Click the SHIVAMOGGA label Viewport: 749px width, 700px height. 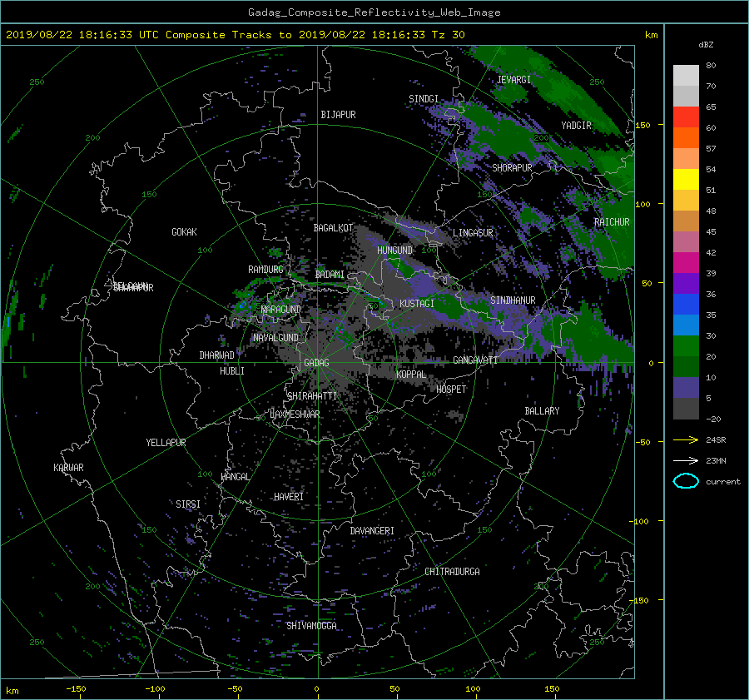coord(311,625)
